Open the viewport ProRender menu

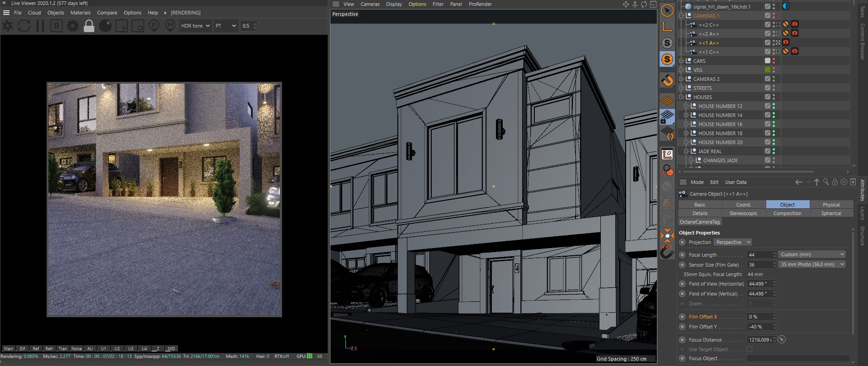point(480,4)
